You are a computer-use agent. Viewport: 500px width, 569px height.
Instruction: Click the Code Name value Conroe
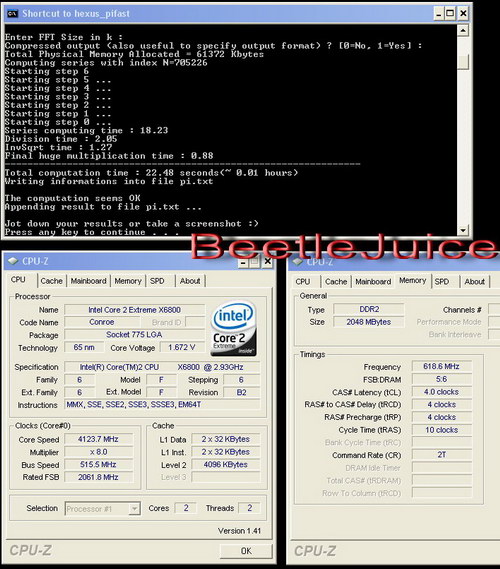tap(102, 322)
